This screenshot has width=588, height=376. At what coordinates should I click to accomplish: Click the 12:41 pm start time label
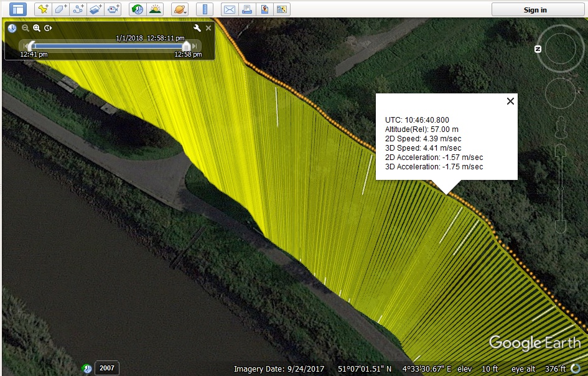point(34,54)
